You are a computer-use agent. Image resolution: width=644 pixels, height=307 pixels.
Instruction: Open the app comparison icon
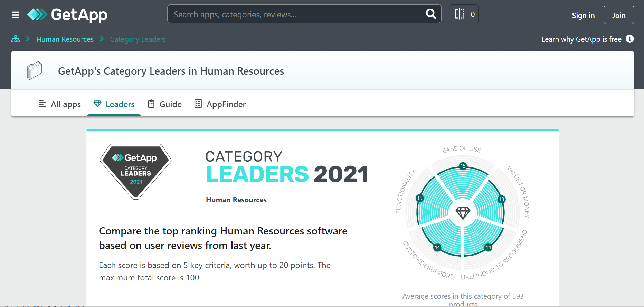tap(460, 14)
